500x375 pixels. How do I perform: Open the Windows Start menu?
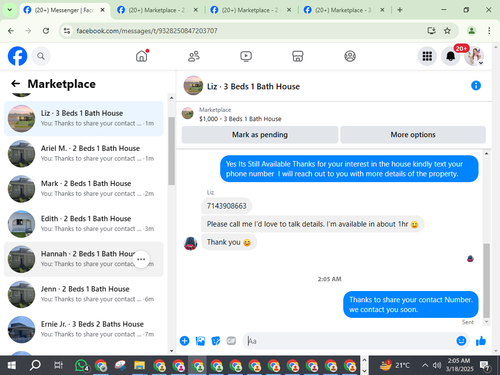pyautogui.click(x=11, y=365)
